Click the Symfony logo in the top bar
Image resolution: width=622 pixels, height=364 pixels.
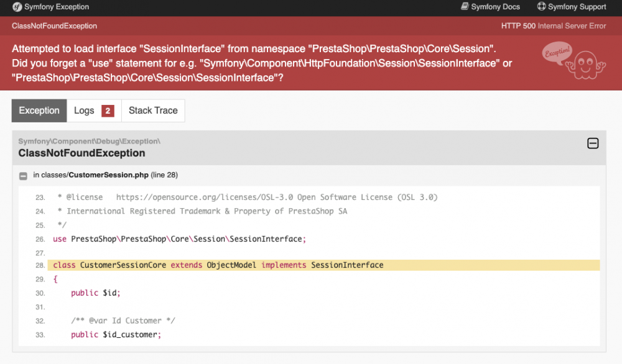17,7
